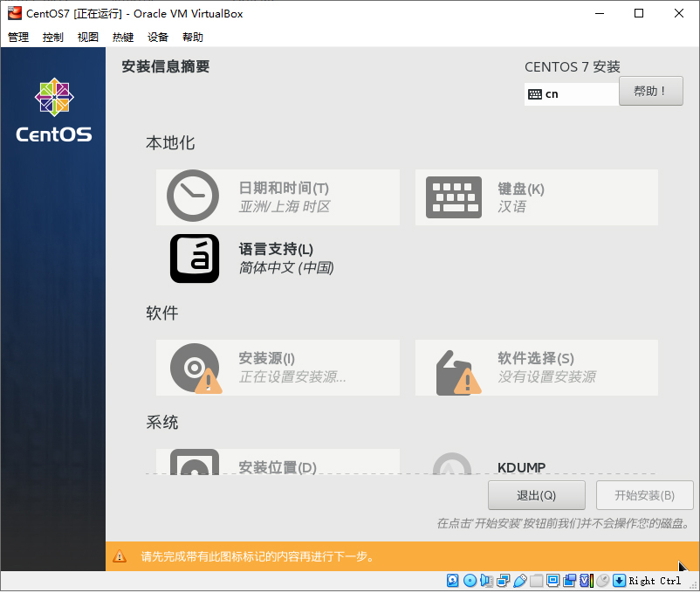Open the 设备 menu
The image size is (700, 593).
157,37
